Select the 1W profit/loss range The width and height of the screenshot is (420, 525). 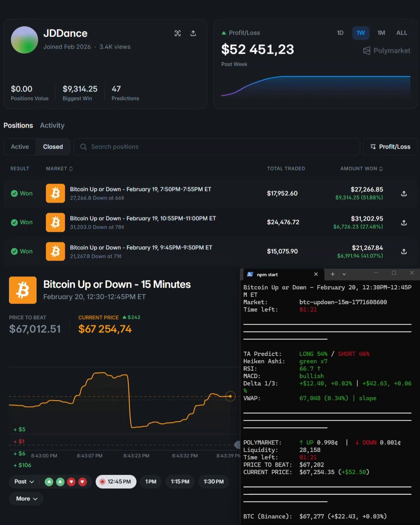coord(361,33)
